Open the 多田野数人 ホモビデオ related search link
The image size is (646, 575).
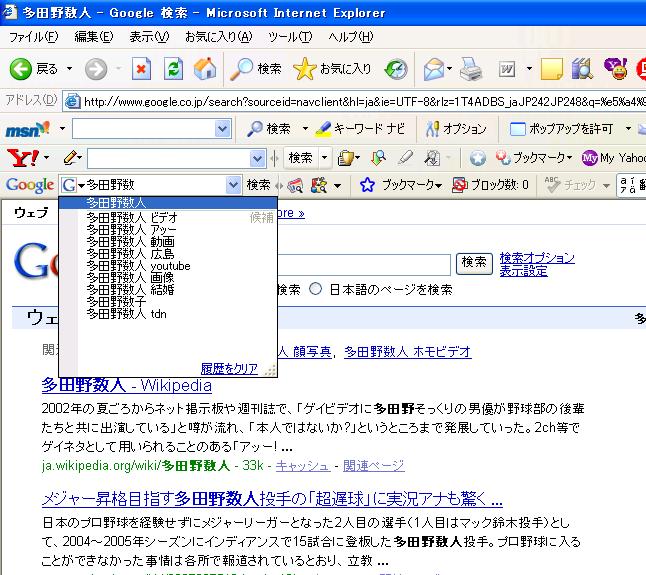coord(407,352)
